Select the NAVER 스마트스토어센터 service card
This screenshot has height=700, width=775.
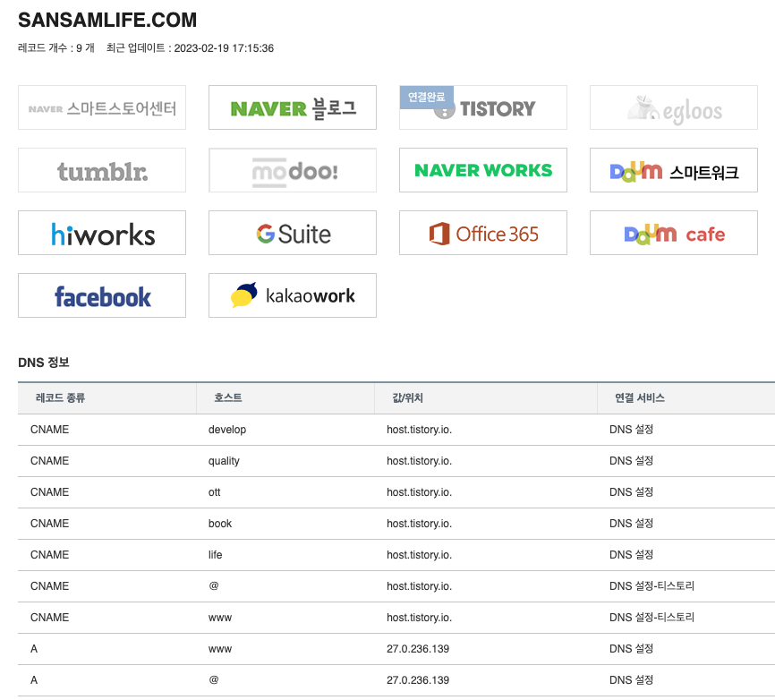pyautogui.click(x=102, y=107)
